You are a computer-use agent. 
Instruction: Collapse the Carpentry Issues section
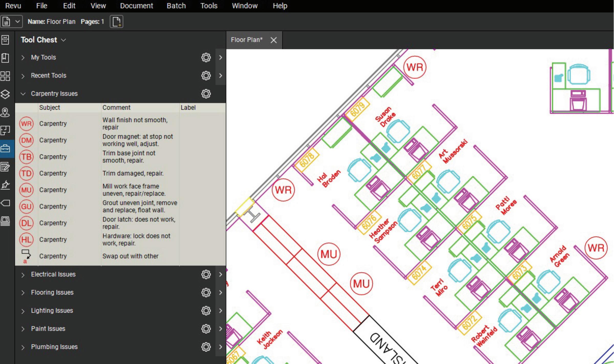pos(23,94)
